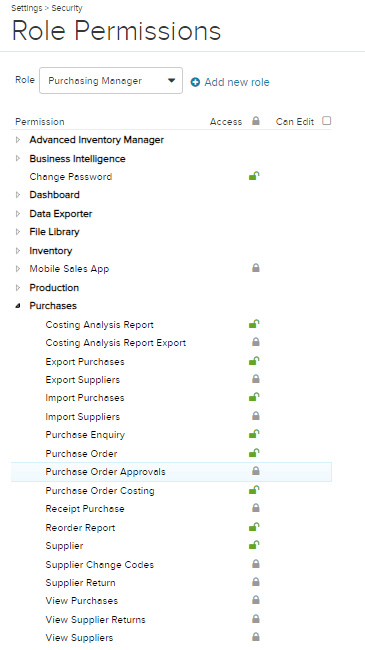The height and width of the screenshot is (650, 365).
Task: Toggle access lock for Receipt Purchase
Action: (256, 508)
